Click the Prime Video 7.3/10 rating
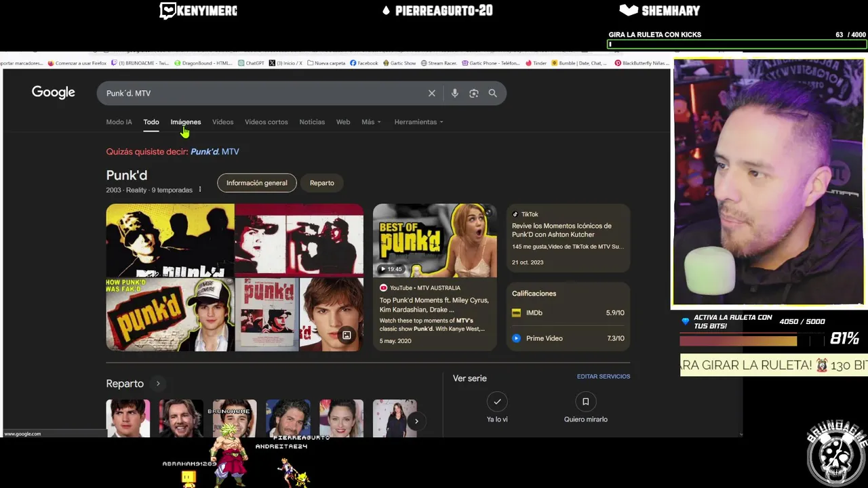This screenshot has height=488, width=868. [615, 338]
